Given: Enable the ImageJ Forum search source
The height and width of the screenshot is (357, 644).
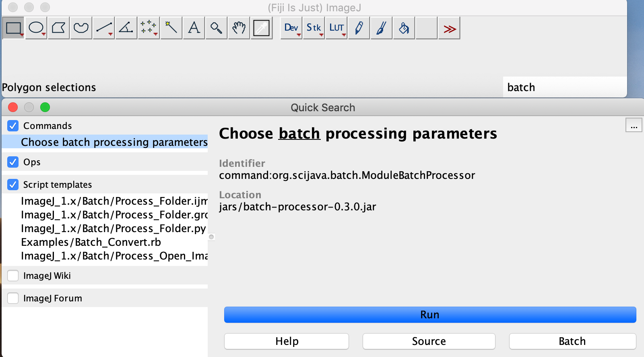Looking at the screenshot, I should click(x=12, y=298).
